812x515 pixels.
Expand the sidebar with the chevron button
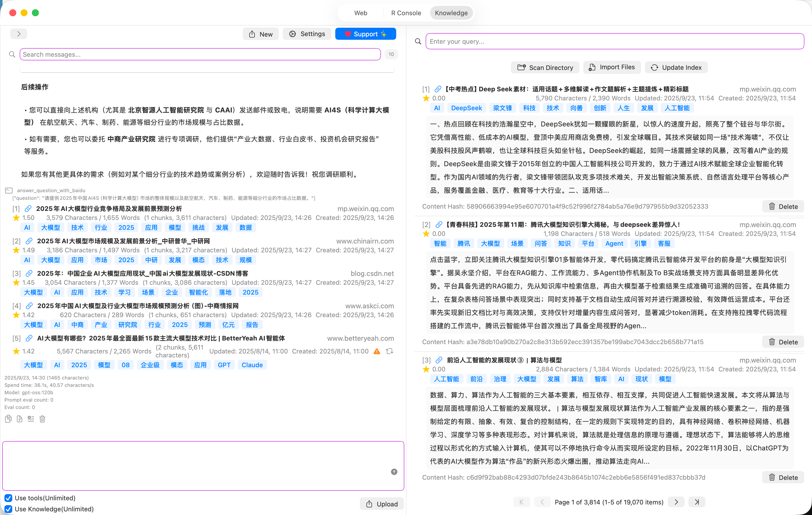click(19, 34)
